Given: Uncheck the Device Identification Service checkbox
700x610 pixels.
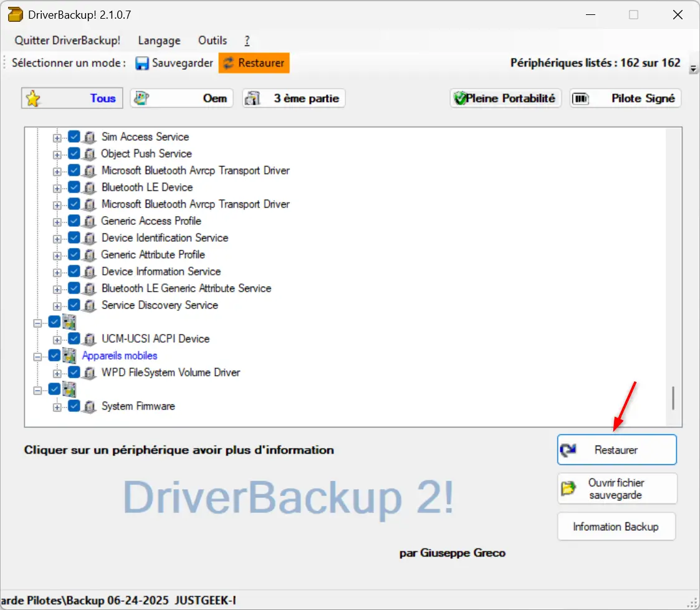Looking at the screenshot, I should click(74, 237).
